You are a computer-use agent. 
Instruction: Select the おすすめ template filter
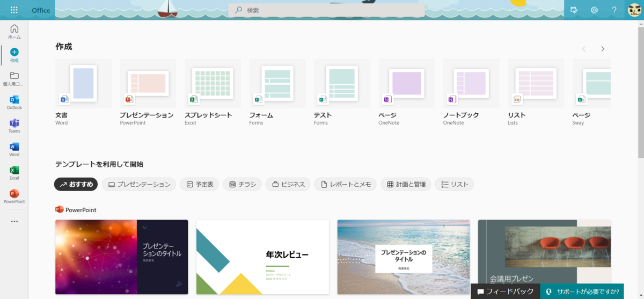(x=76, y=184)
